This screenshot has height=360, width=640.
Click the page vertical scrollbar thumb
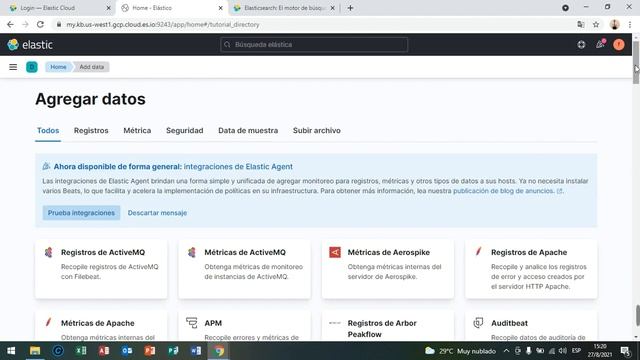(x=636, y=62)
